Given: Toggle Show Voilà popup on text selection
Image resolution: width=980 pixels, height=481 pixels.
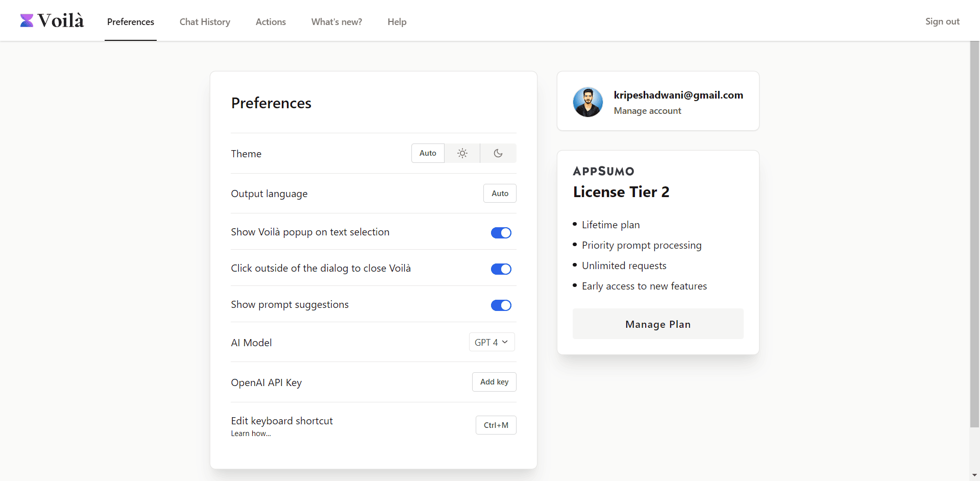Looking at the screenshot, I should (x=501, y=233).
